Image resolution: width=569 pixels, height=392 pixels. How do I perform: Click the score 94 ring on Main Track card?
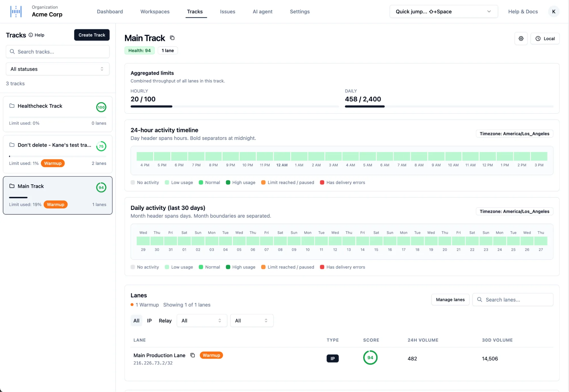(101, 187)
